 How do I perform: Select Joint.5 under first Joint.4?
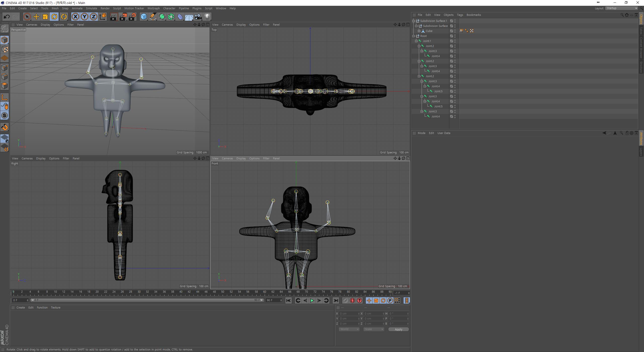(x=438, y=91)
